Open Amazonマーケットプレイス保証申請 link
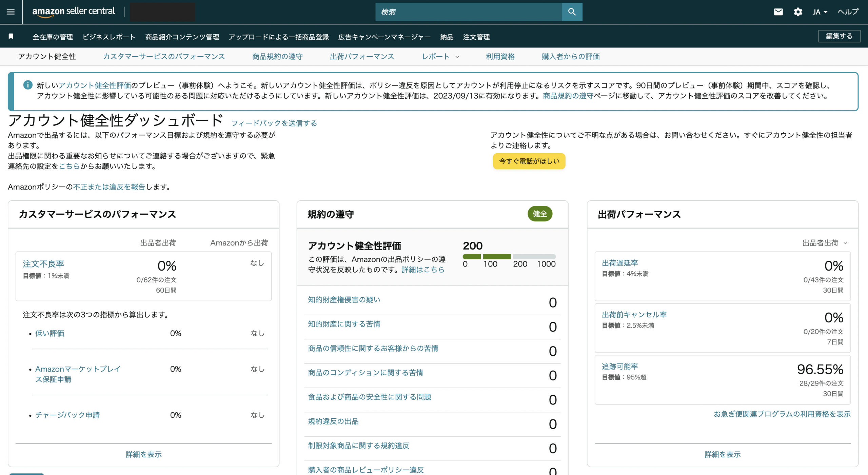Image resolution: width=868 pixels, height=475 pixels. [x=78, y=374]
